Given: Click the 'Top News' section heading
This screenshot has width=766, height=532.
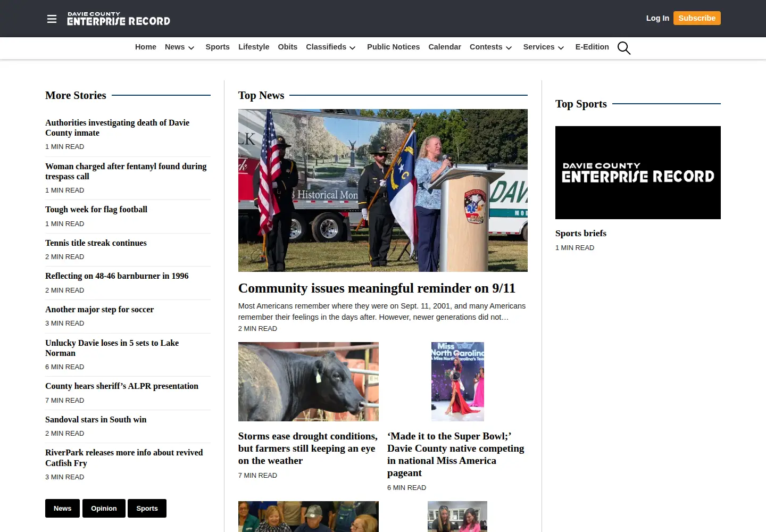Looking at the screenshot, I should point(261,95).
